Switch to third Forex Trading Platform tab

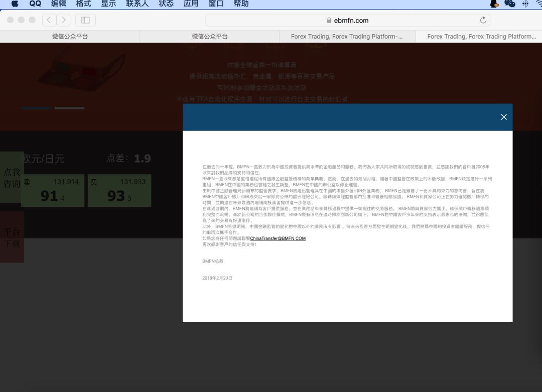coord(347,36)
